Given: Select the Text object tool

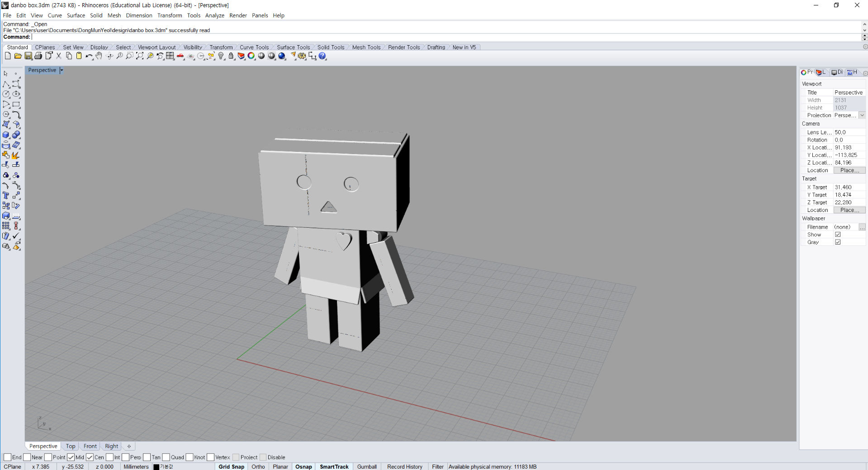Looking at the screenshot, I should point(6,195).
